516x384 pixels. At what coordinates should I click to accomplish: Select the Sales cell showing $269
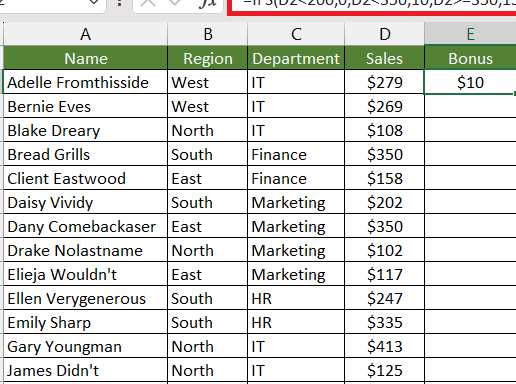coord(385,106)
